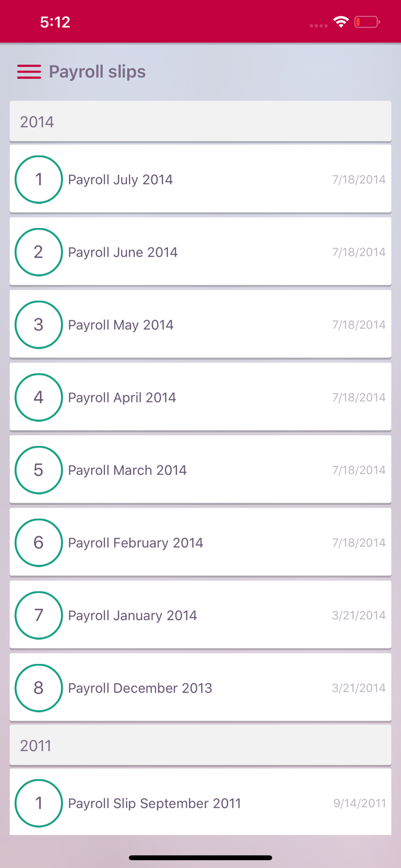Open Payroll June 2014 slip
The image size is (401, 868).
point(200,252)
